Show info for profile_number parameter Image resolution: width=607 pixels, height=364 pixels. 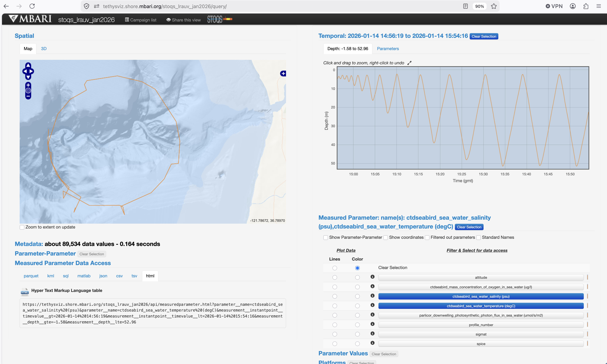tap(372, 324)
